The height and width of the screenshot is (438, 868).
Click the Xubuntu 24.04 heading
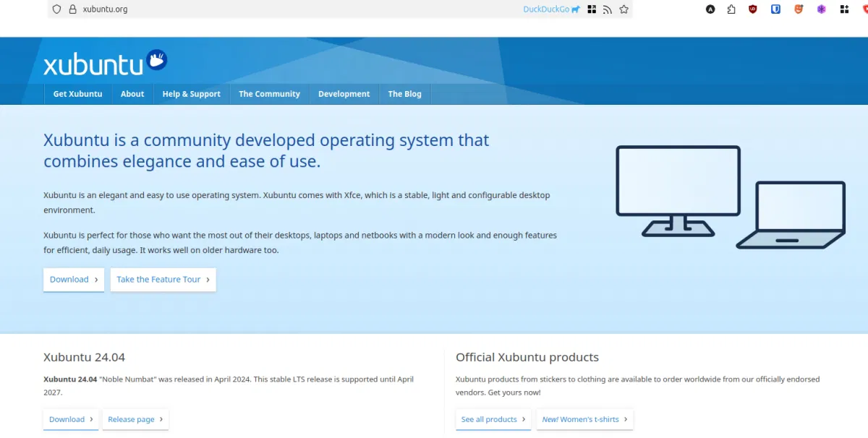pyautogui.click(x=84, y=357)
